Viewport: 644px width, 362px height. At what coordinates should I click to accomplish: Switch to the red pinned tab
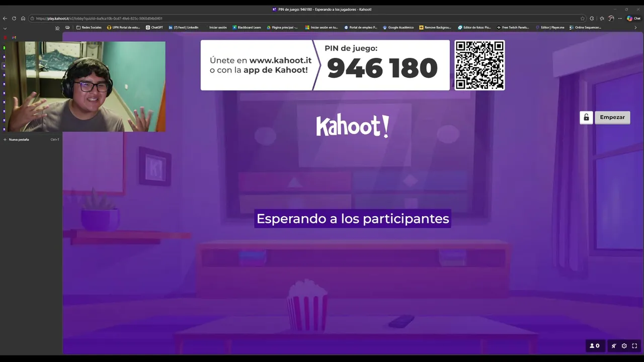[x=5, y=37]
